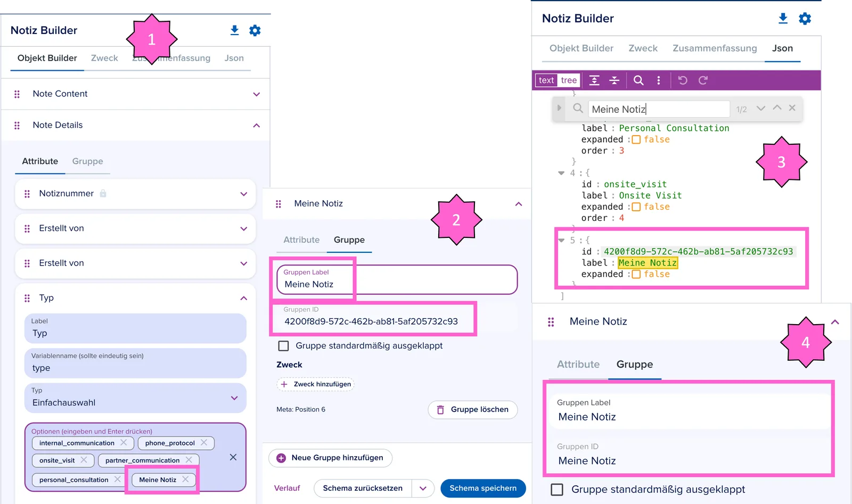Click Gruppe löschen button

(x=473, y=410)
